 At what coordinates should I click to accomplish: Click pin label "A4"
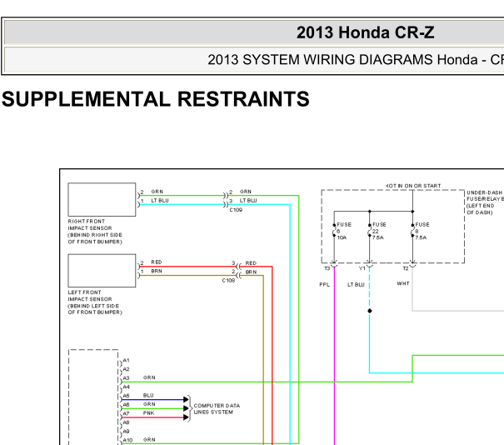[x=126, y=387]
